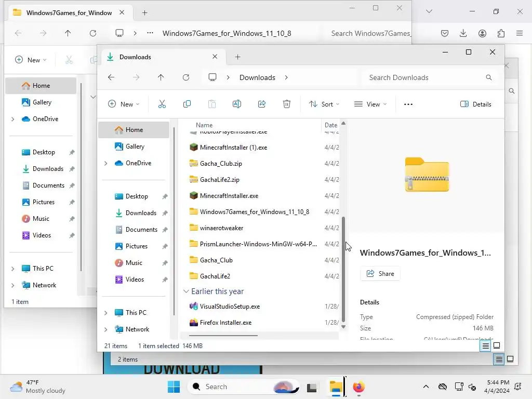Screen dimensions: 532x399
Task: Show hidden icons in system tray
Action: tap(426, 387)
